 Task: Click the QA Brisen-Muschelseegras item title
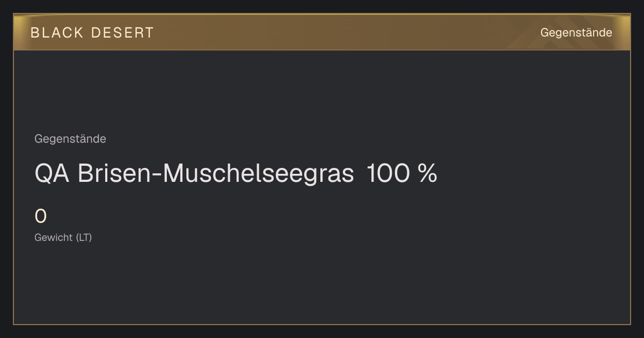(x=194, y=174)
